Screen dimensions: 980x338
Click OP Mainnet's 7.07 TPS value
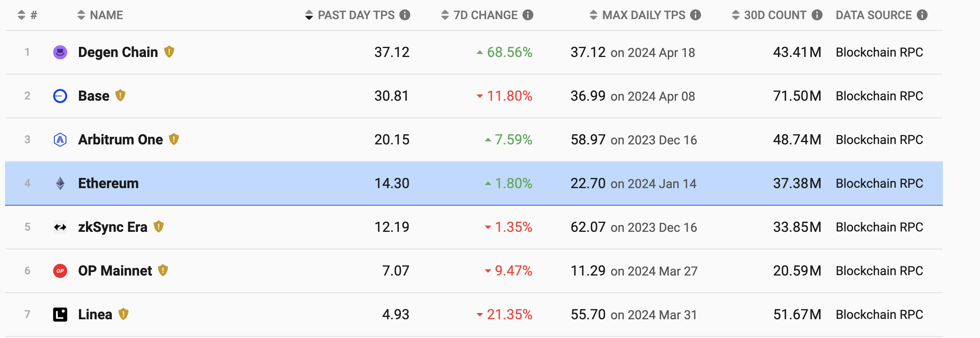396,271
